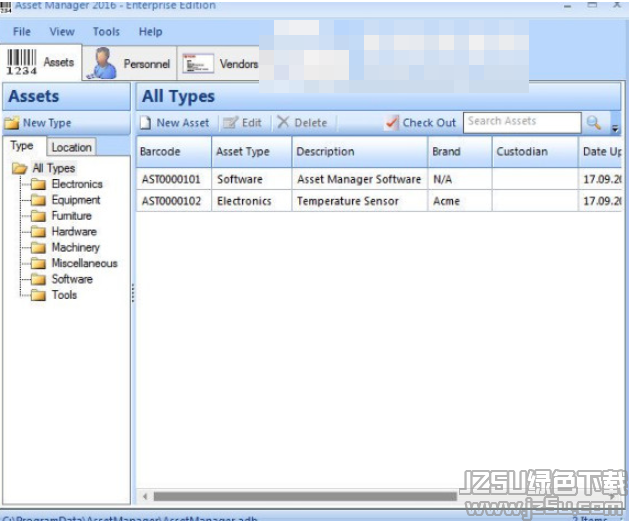The width and height of the screenshot is (629, 521).
Task: Click the Electronics folder icon
Action: tap(39, 184)
